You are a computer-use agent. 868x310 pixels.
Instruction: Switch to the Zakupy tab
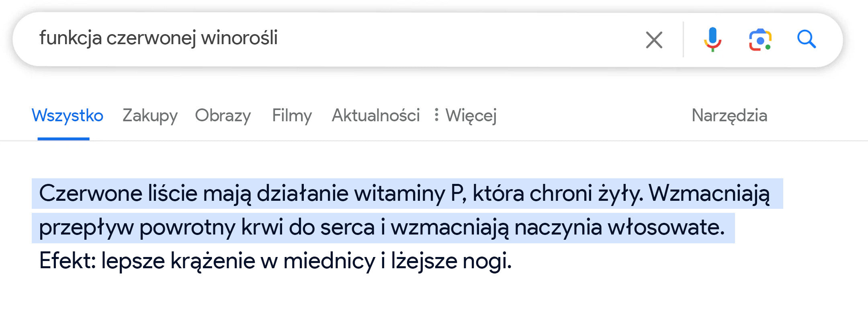click(x=150, y=116)
